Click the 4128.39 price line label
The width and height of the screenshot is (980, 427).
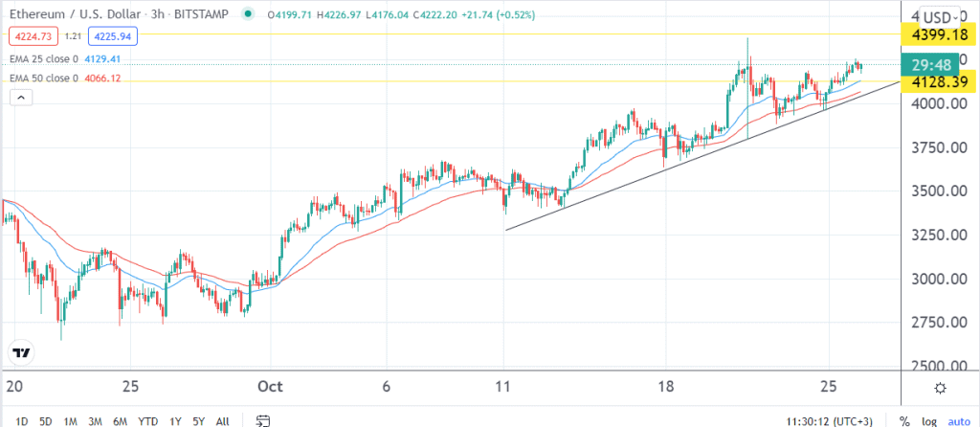pyautogui.click(x=938, y=81)
